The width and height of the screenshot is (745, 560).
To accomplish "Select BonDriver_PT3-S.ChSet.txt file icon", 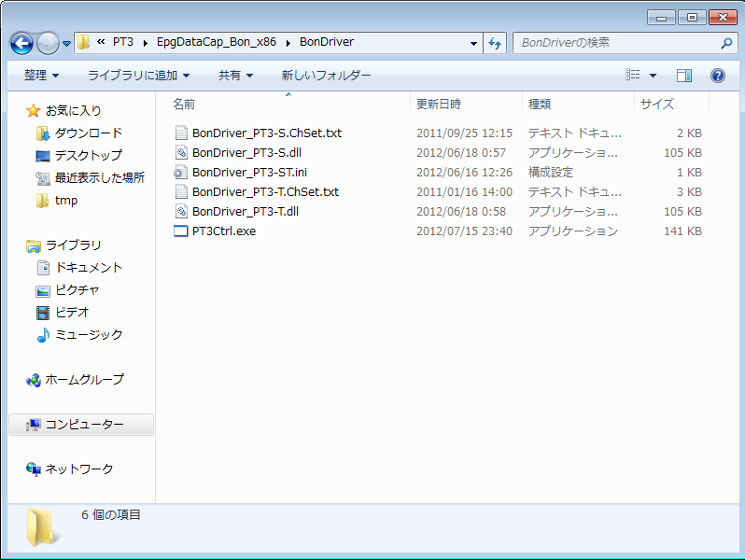I will (x=181, y=133).
